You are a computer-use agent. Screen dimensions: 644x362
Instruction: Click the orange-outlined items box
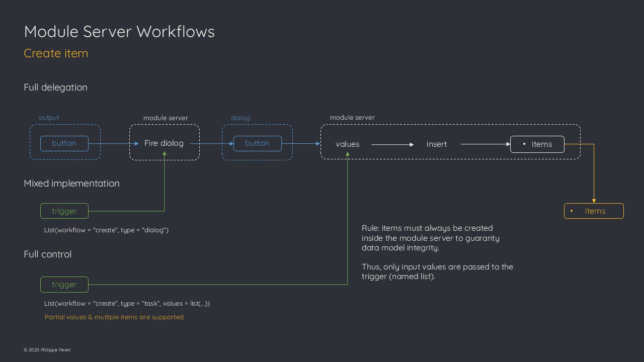(594, 211)
